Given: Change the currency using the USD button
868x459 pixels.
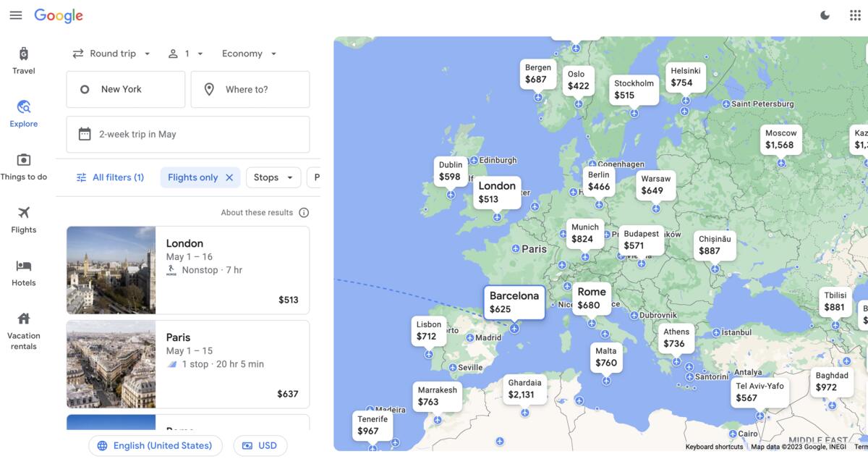Looking at the screenshot, I should point(260,445).
